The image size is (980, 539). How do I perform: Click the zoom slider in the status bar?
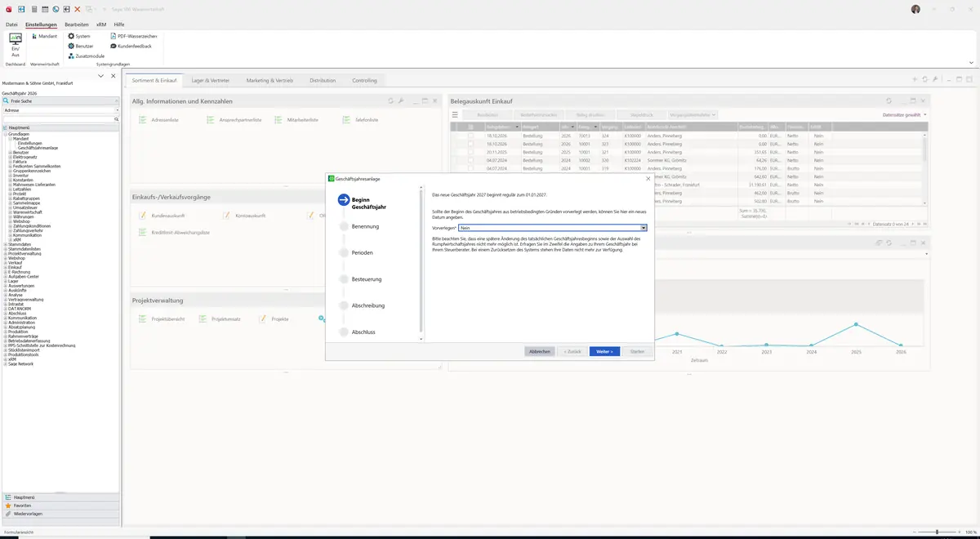pos(936,532)
